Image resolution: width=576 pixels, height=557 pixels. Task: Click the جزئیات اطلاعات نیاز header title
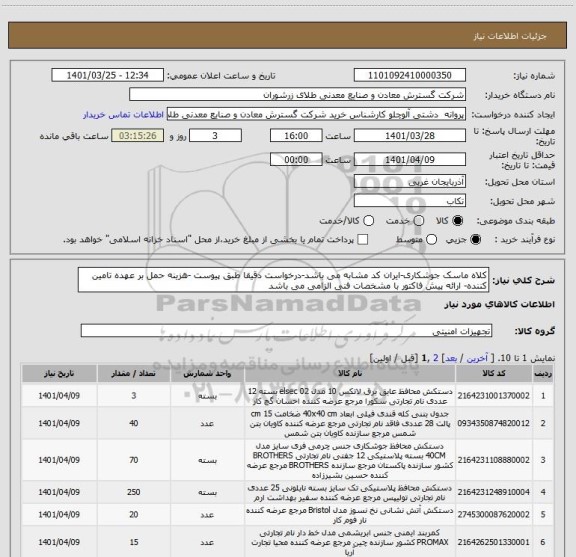point(510,36)
